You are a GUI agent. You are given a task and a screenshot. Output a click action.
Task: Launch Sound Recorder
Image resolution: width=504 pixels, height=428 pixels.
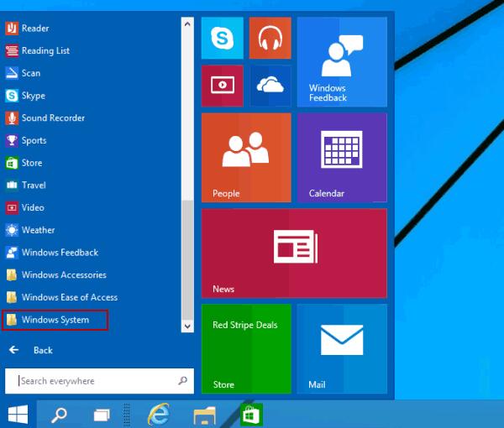click(45, 118)
